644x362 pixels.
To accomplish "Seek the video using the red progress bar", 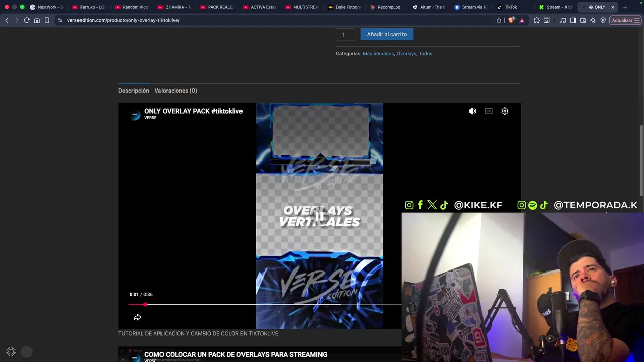I will click(265, 305).
